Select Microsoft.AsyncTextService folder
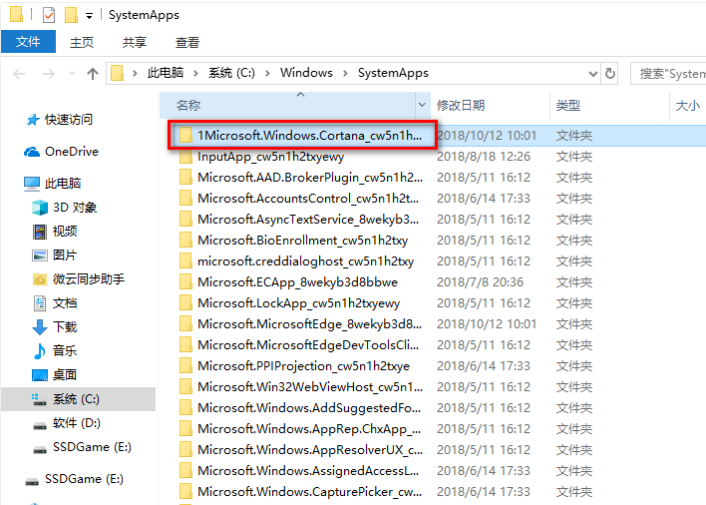This screenshot has width=706, height=505. (299, 219)
